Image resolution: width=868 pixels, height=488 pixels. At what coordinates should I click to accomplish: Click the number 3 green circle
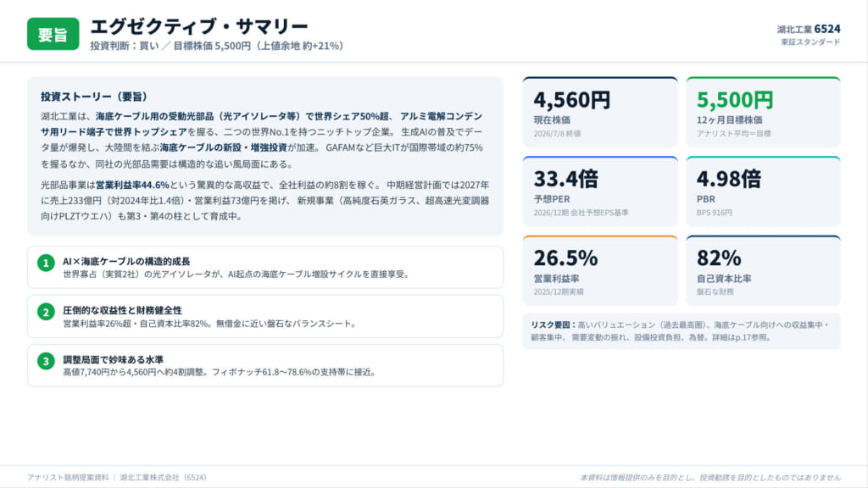(46, 361)
